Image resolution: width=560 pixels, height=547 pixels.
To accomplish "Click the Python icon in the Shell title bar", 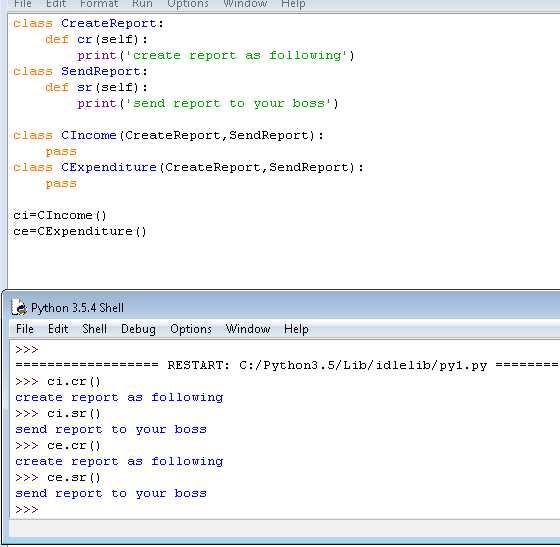I will [20, 307].
